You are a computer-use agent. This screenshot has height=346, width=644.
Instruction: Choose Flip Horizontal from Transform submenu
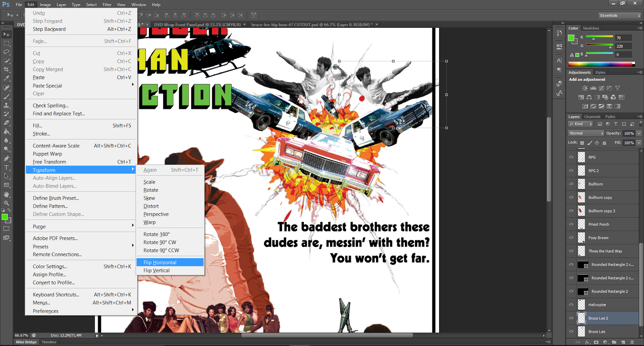pos(170,262)
